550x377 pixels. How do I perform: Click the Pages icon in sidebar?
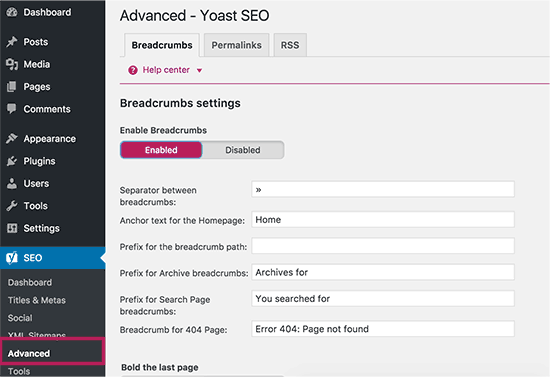[x=12, y=87]
